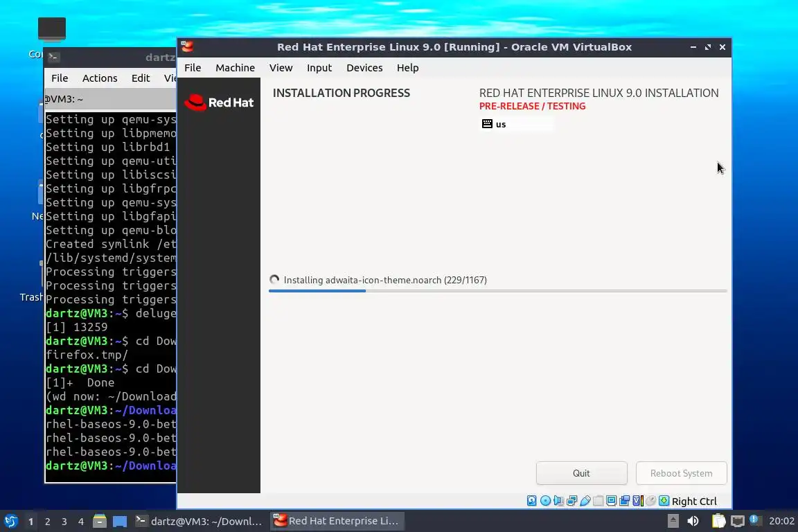Click the volume speaker tray icon

693,521
